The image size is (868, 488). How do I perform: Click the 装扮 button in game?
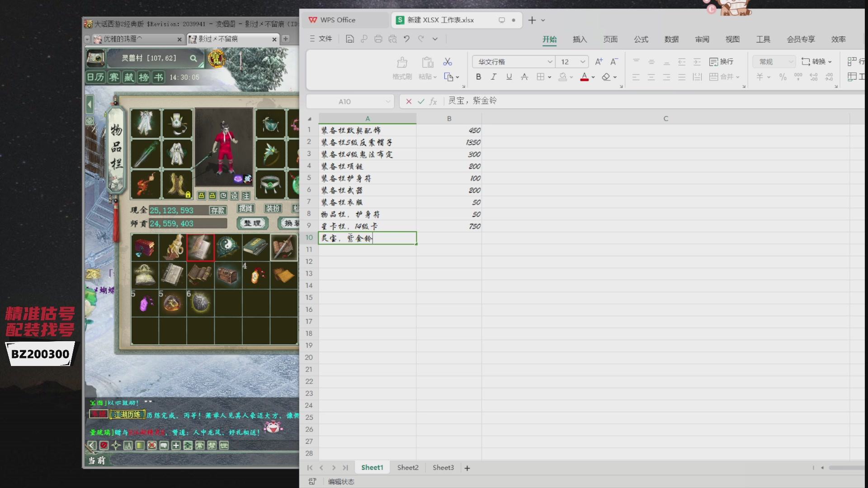pyautogui.click(x=273, y=208)
